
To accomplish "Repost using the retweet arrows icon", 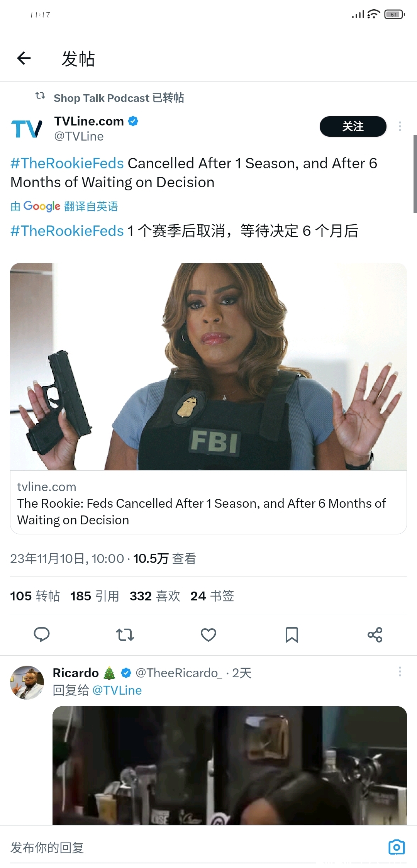I will [125, 634].
